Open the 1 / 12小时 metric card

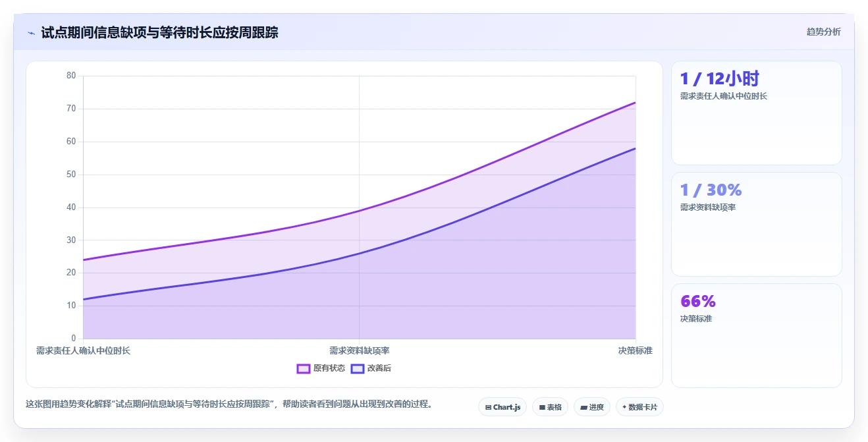tap(756, 113)
